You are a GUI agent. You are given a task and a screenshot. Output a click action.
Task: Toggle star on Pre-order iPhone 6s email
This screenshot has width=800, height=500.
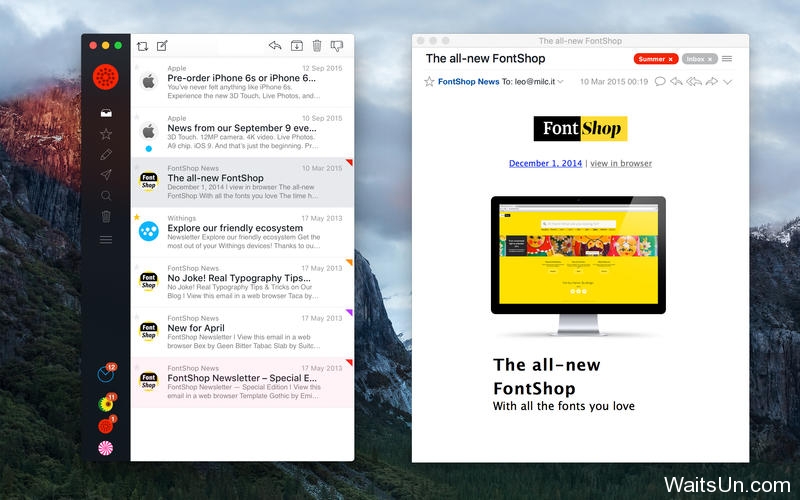pyautogui.click(x=137, y=67)
